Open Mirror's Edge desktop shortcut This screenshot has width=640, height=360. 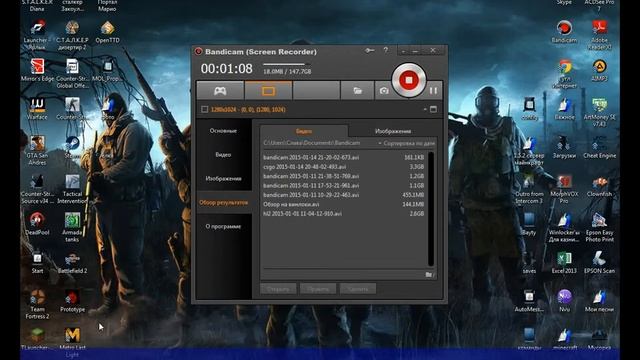coord(37,70)
